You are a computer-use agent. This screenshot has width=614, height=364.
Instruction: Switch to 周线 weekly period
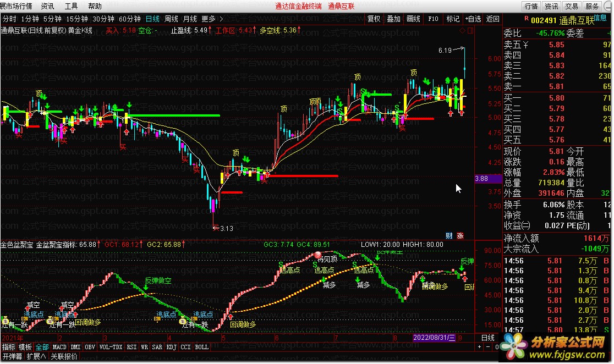[x=171, y=19]
